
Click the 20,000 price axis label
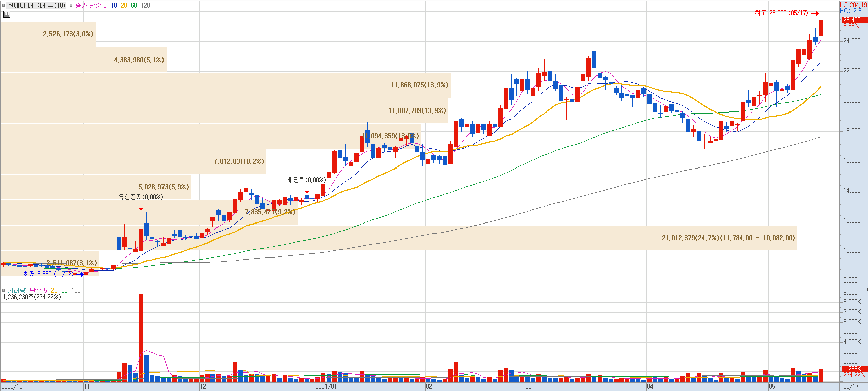[852, 100]
